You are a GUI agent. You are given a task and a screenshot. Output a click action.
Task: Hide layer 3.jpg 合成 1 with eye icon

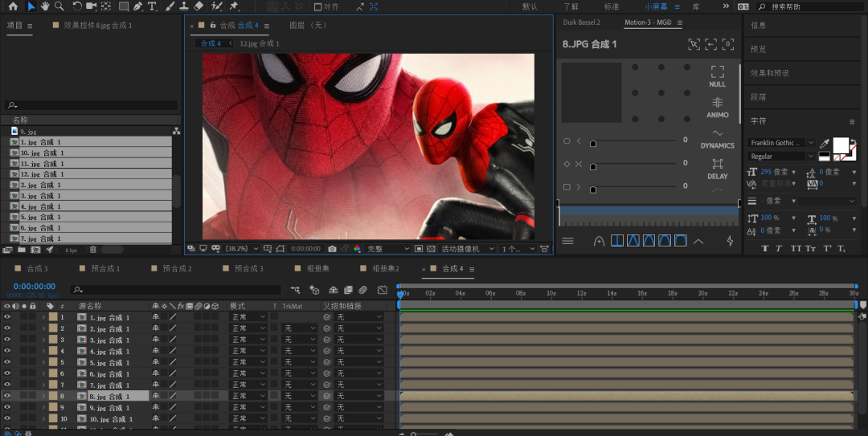pos(7,340)
